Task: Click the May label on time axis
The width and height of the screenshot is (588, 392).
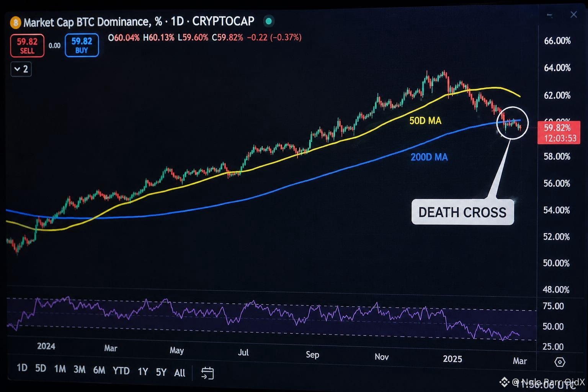Action: click(177, 350)
